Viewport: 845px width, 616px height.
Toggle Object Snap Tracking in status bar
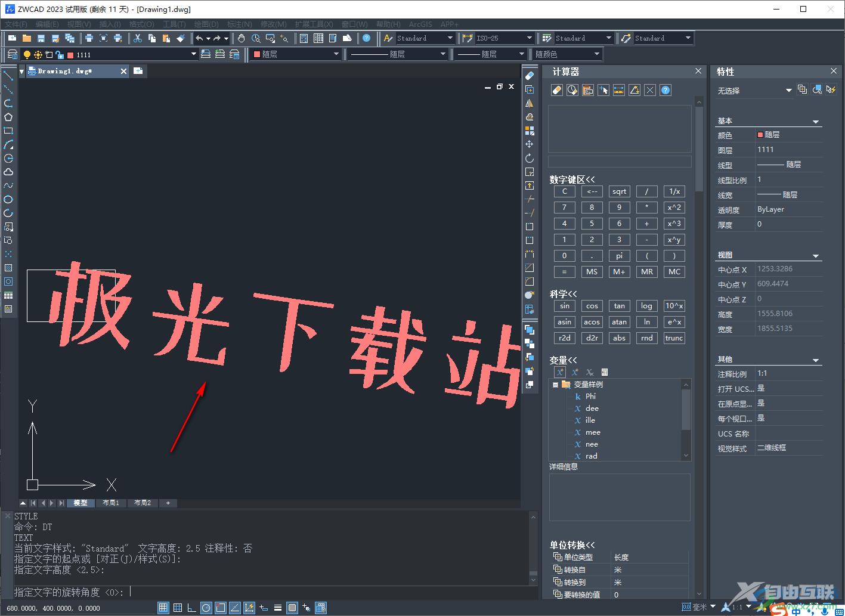[234, 608]
